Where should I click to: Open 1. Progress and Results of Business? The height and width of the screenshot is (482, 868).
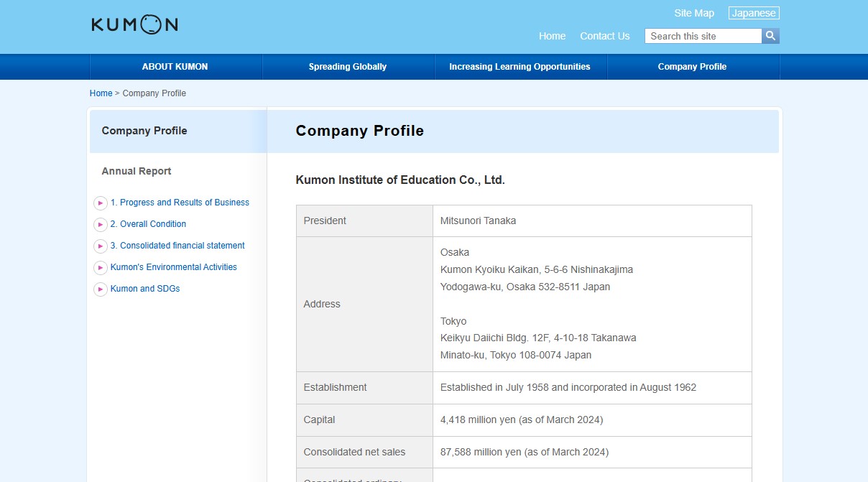click(x=180, y=203)
